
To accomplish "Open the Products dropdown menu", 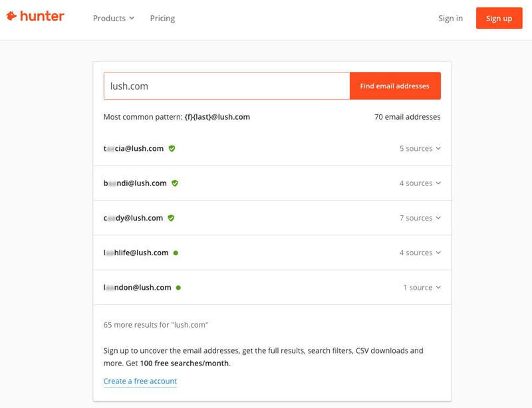I will point(114,19).
